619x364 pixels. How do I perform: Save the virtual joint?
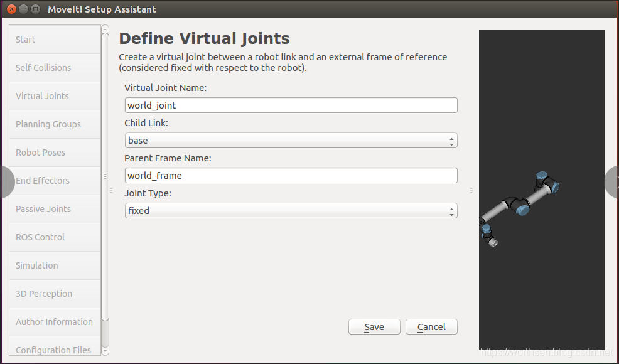[374, 327]
